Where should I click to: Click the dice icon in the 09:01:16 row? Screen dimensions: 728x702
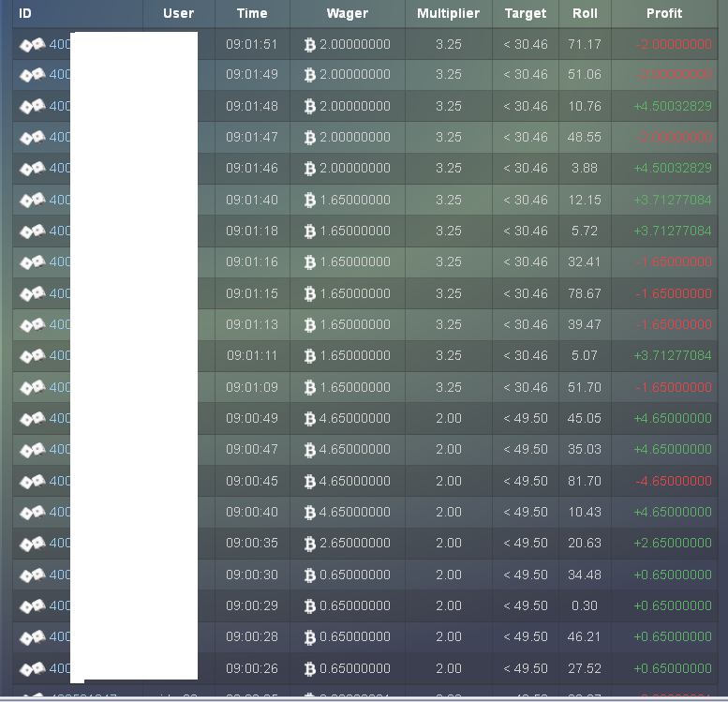point(32,262)
